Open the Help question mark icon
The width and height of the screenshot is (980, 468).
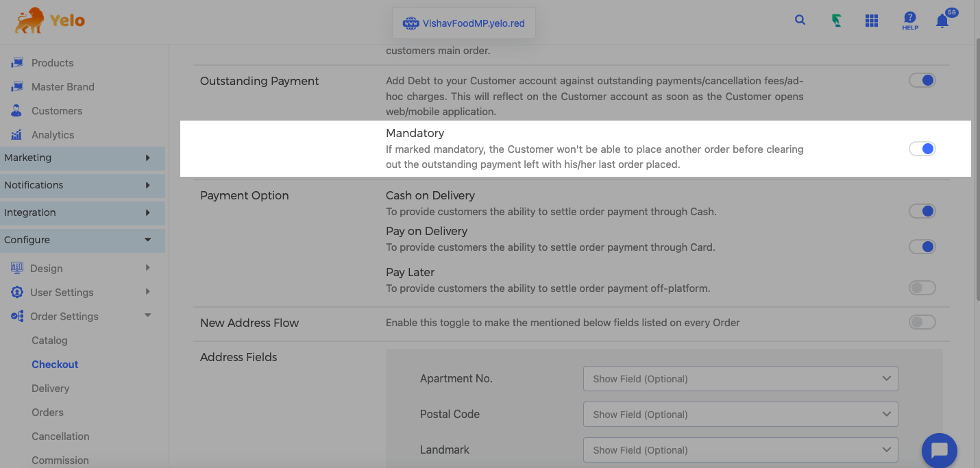click(910, 21)
